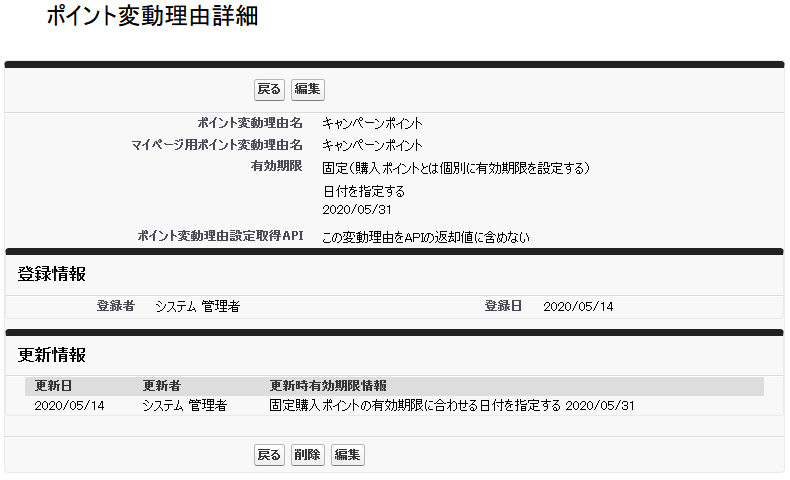Select the 更新時有効期限情報 column header
790x480 pixels.
[328, 386]
